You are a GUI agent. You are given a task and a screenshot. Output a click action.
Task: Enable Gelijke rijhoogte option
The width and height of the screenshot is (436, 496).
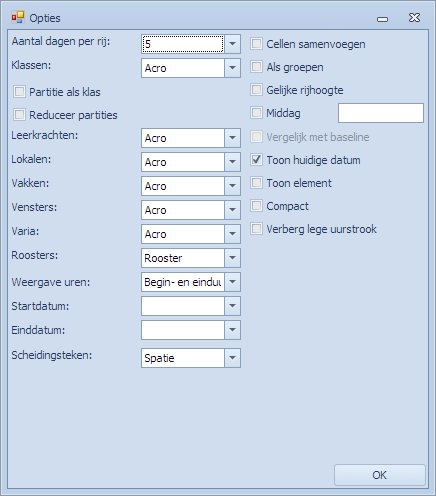coord(256,90)
